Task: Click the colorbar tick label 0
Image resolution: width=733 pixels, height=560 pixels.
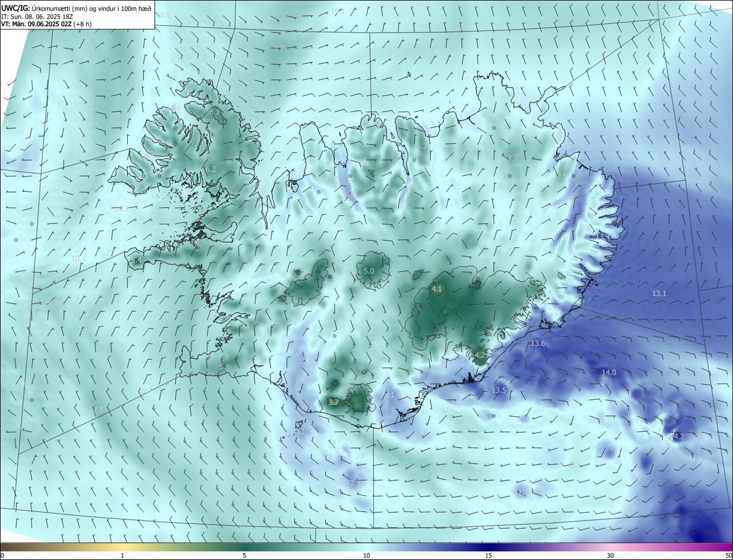Action: tap(2, 555)
